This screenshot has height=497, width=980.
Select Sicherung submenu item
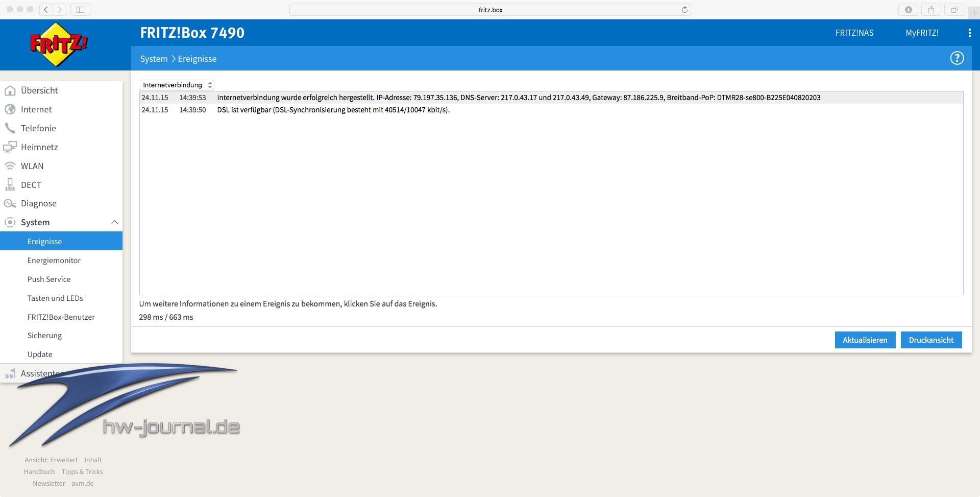coord(44,336)
